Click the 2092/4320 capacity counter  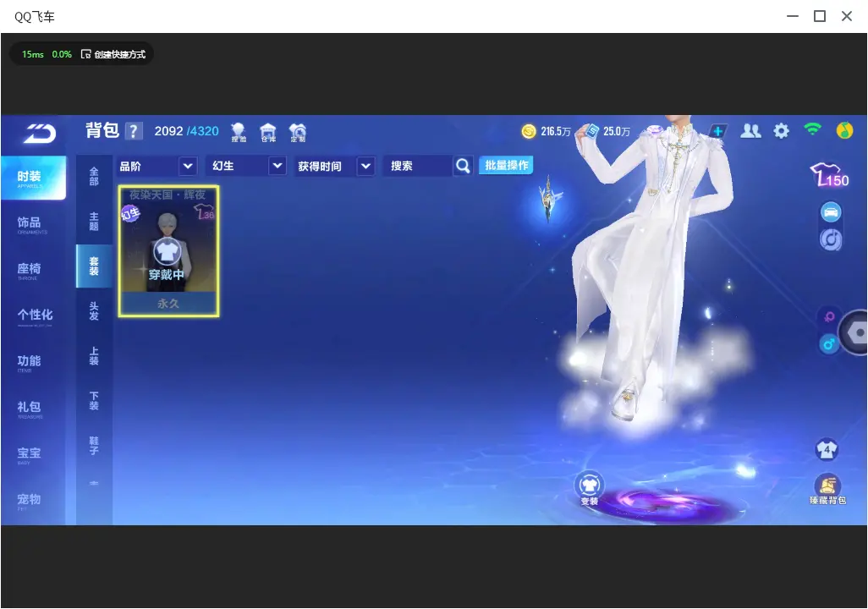click(187, 131)
